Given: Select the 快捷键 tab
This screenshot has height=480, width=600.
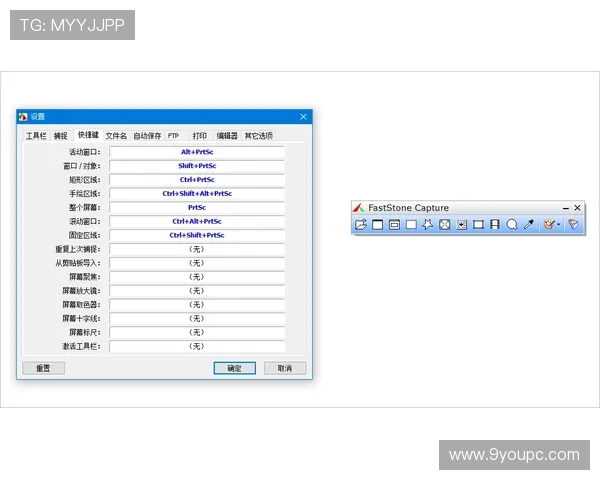Looking at the screenshot, I should coord(88,135).
